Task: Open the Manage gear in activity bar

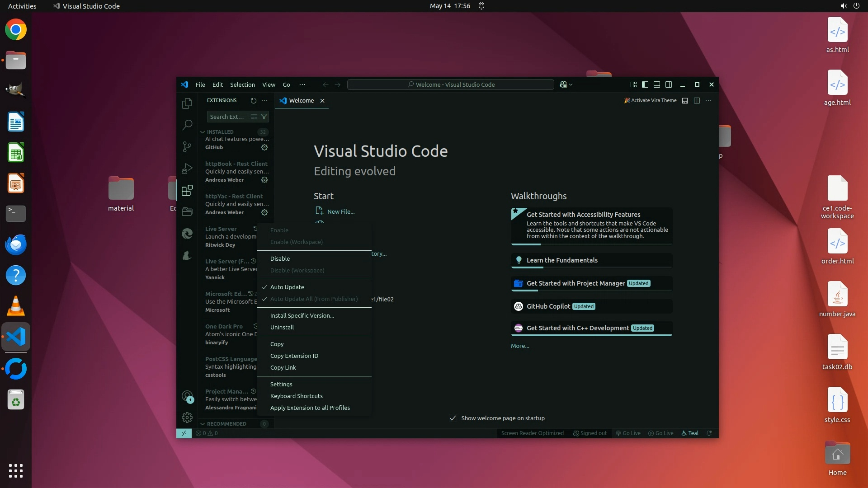Action: 187,418
